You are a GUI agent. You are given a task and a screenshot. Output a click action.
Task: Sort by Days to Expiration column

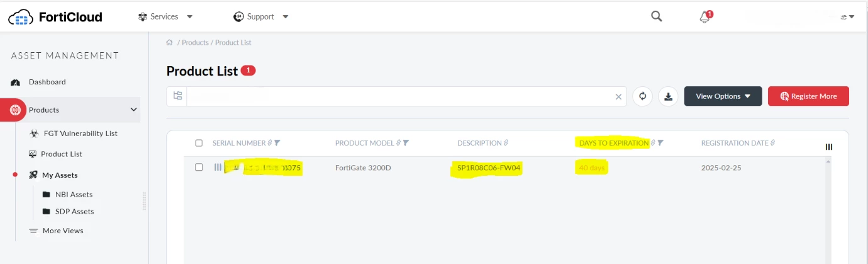click(653, 143)
